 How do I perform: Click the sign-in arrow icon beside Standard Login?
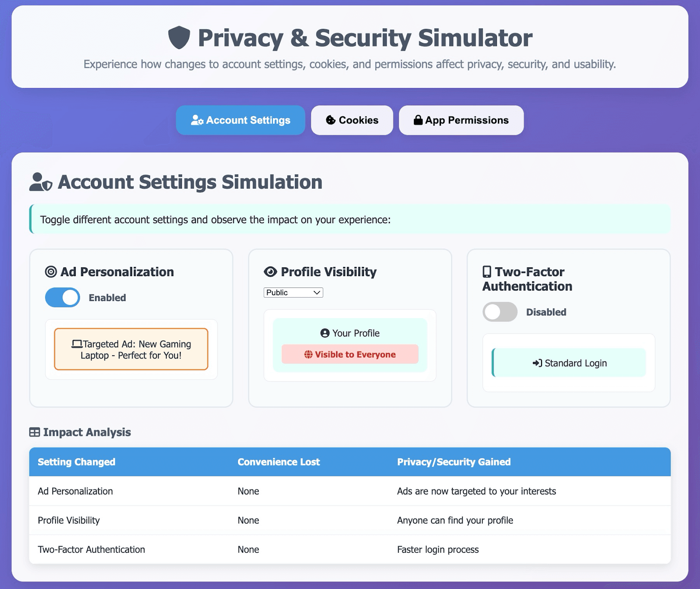[537, 363]
